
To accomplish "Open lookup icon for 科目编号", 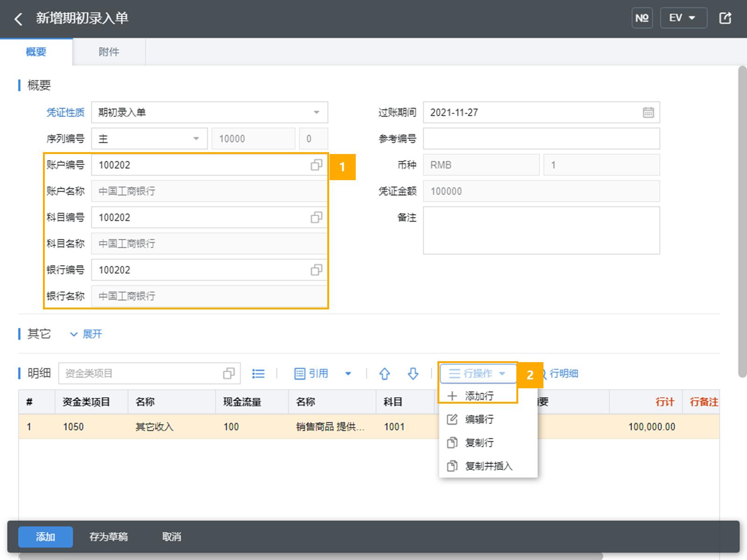I will pos(316,217).
